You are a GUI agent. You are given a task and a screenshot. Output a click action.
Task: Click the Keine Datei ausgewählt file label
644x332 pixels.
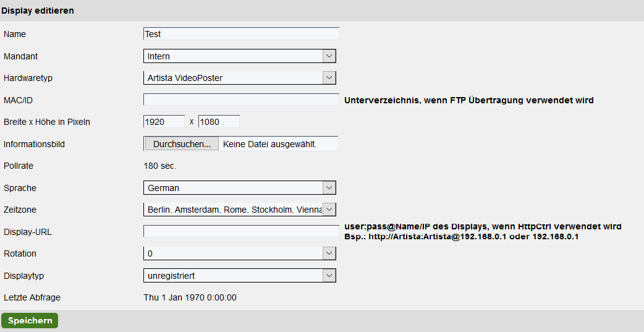270,144
